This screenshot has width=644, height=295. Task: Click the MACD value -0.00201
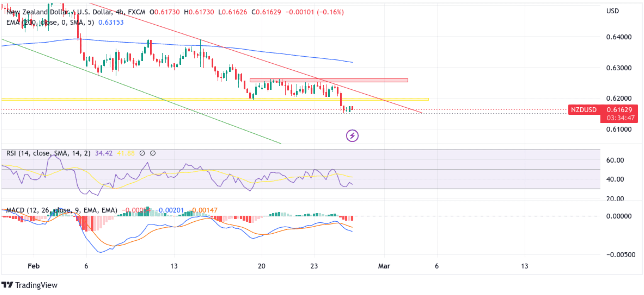click(x=170, y=210)
